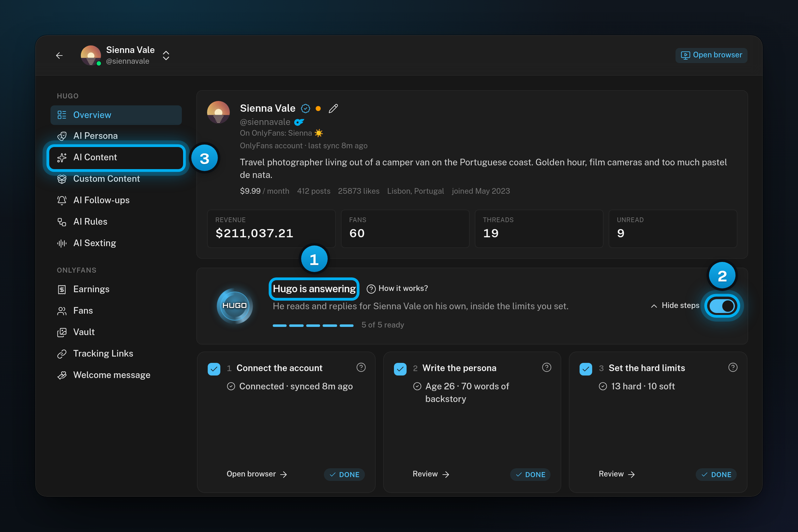Click the OnlyFans logo icon beside @siennavale
Screen dimensions: 798x532
(x=299, y=122)
